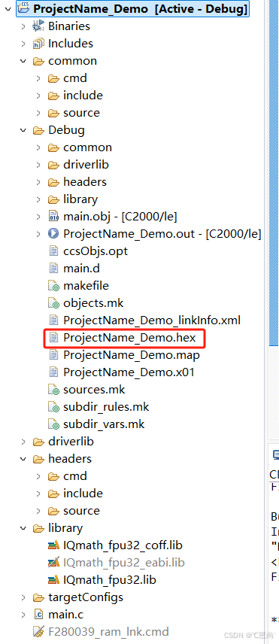This screenshot has height=644, width=279.
Task: Expand the Binaries node
Action: pyautogui.click(x=23, y=26)
